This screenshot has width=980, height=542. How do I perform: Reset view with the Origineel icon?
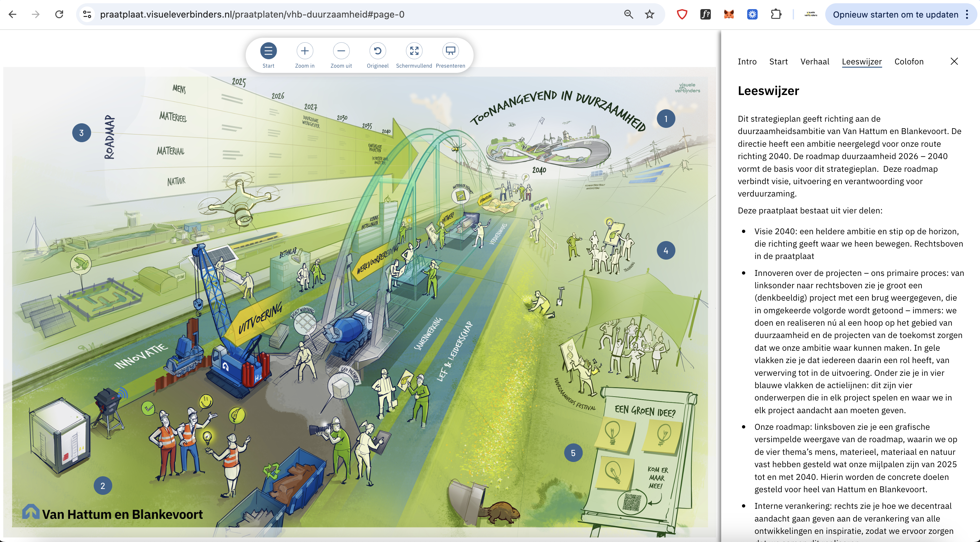pos(377,51)
